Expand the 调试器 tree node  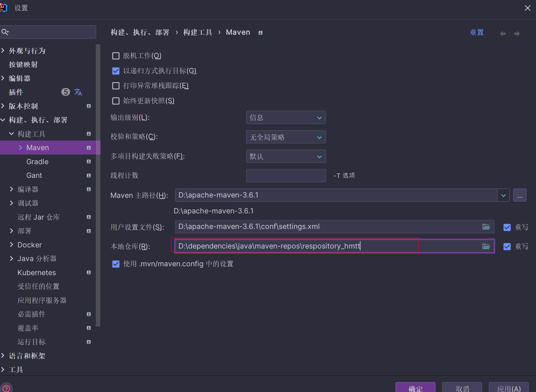(11, 203)
